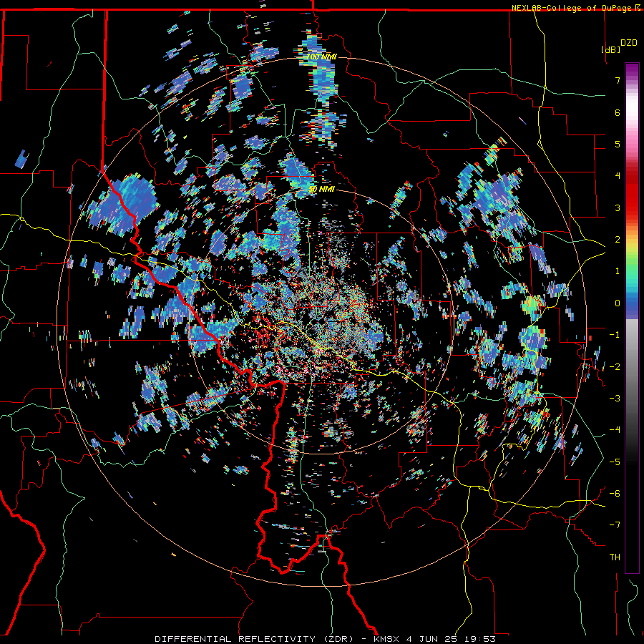This screenshot has width=644, height=644.
Task: Click the "2" value on the dB scale
Action: click(618, 240)
